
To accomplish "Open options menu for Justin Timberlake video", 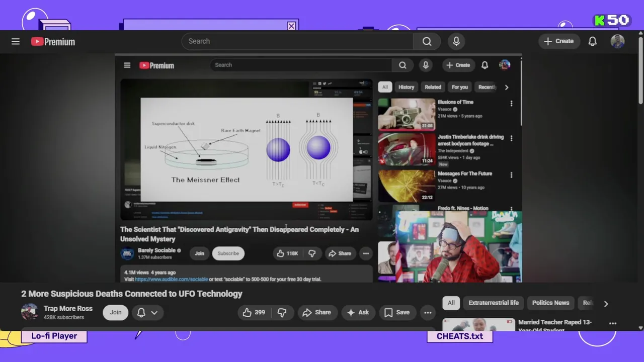I will 511,138.
